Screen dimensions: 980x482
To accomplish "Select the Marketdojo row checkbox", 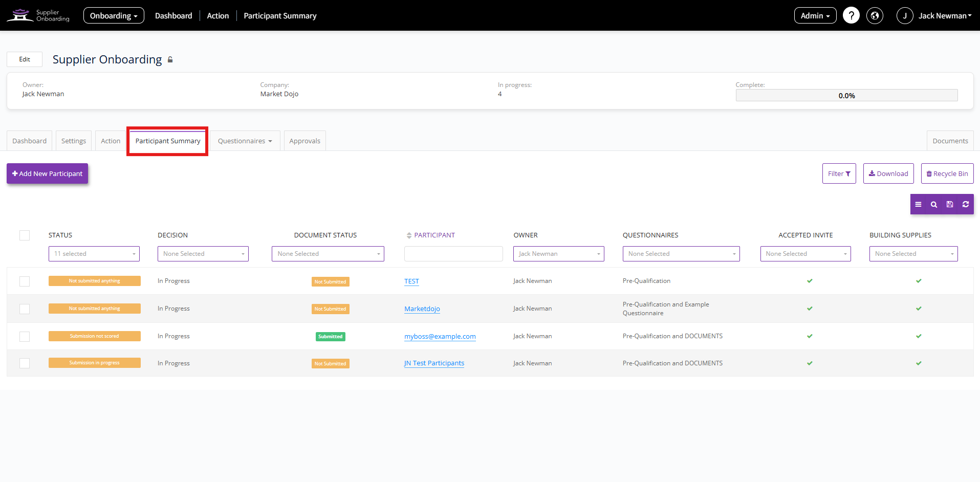I will point(25,309).
